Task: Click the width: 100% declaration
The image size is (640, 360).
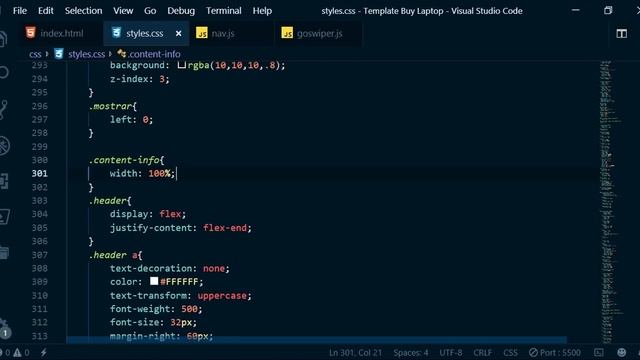Action: tap(142, 173)
